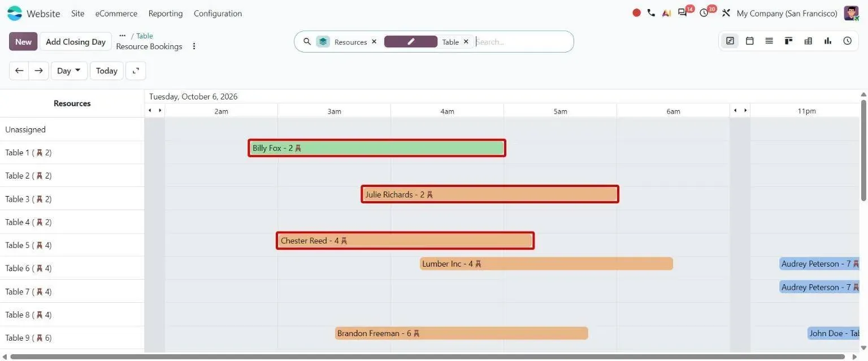Click the Today button
Screen dimensions: 868x361
[107, 71]
